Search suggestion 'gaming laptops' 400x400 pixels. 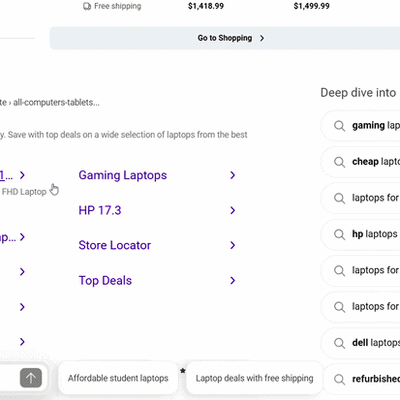[361, 126]
